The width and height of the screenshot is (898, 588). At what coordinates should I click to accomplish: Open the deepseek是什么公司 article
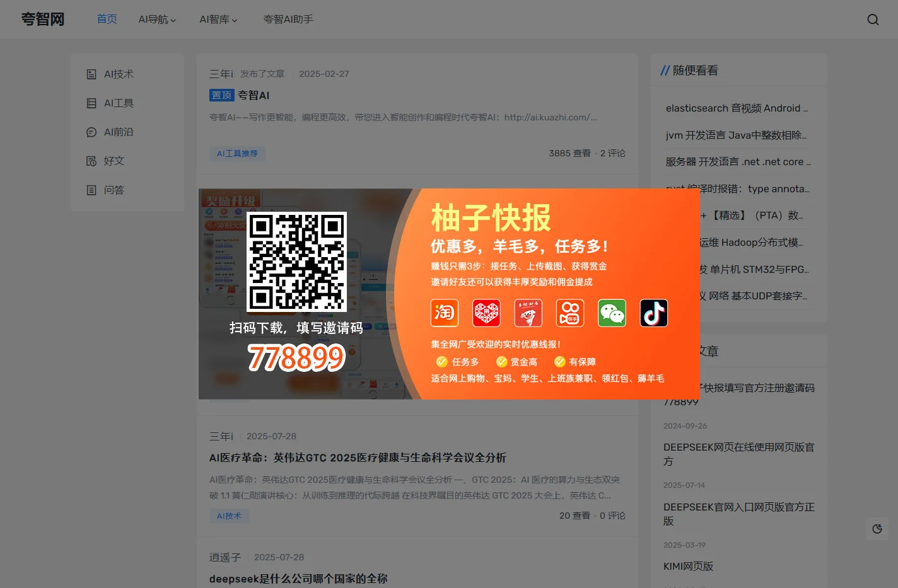298,579
